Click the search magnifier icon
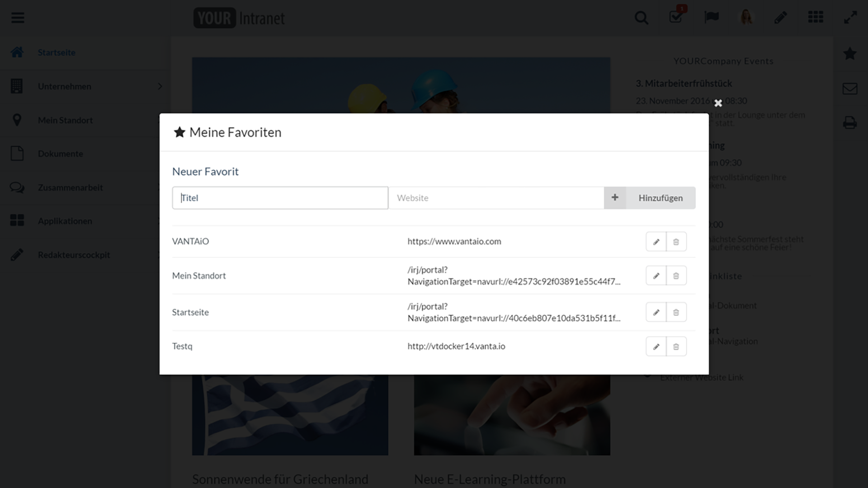This screenshot has height=488, width=868. [x=641, y=18]
